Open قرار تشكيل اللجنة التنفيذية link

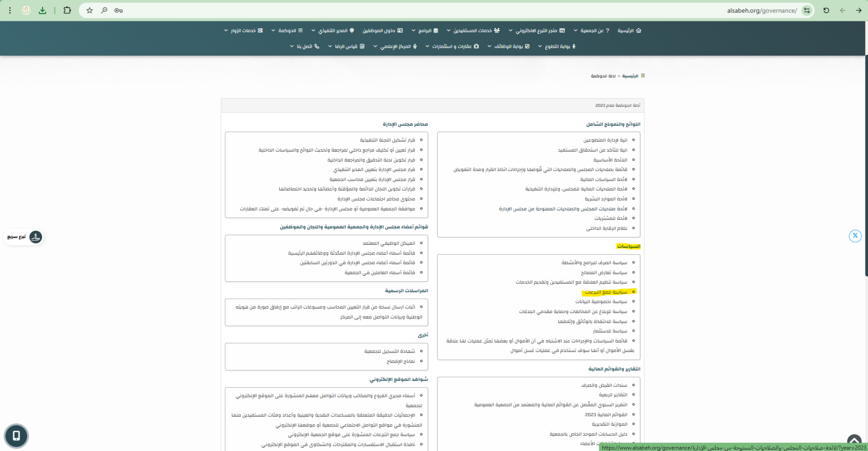(x=387, y=140)
